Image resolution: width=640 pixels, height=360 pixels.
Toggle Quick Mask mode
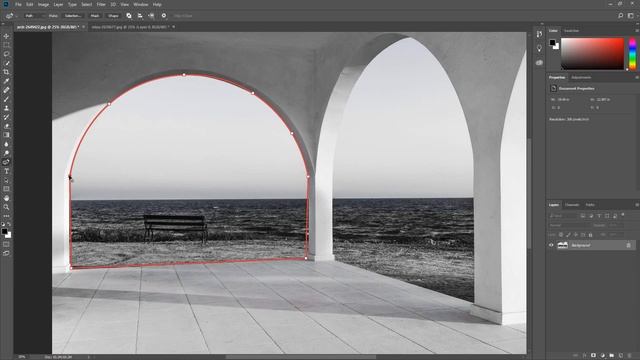6,244
